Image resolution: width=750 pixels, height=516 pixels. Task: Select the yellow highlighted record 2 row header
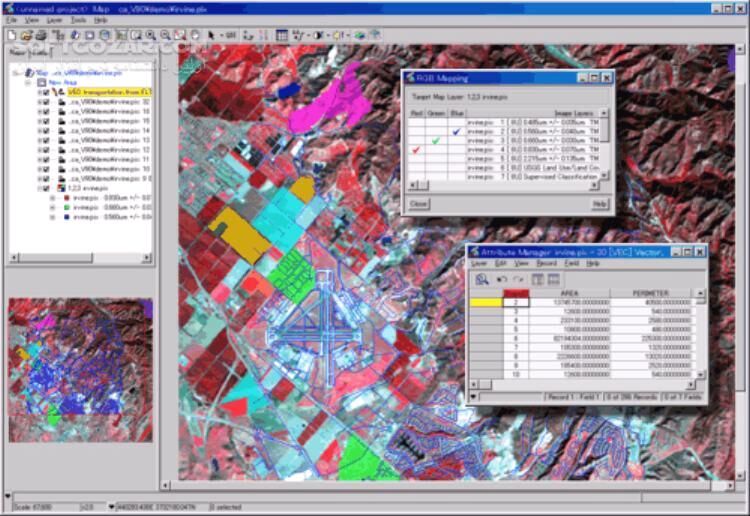(486, 302)
